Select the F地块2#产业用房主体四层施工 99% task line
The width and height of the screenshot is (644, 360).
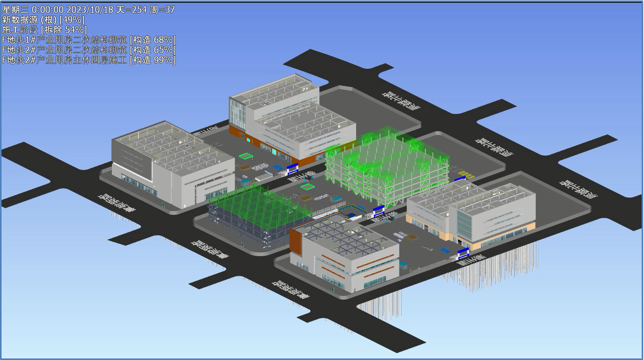click(x=89, y=60)
